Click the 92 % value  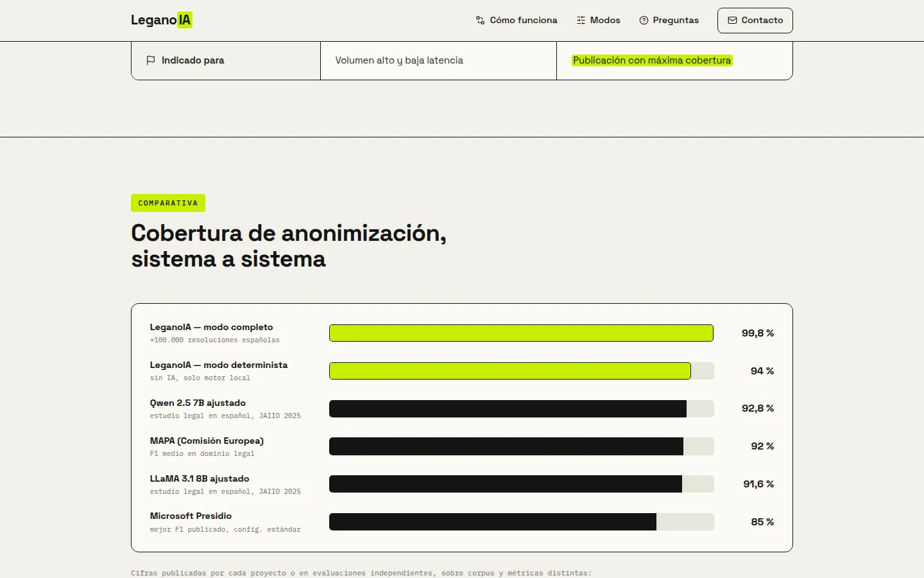pos(762,446)
